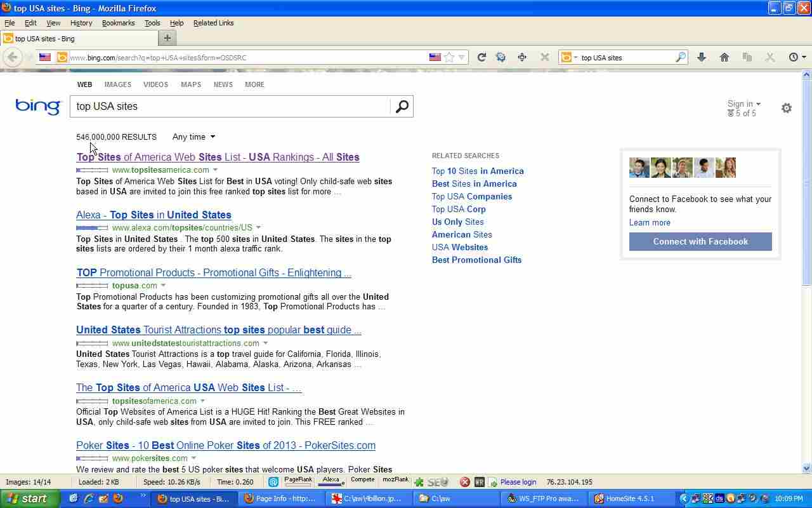Viewport: 812px width, 508px height.
Task: Open a new tab with the plus button
Action: 167,38
